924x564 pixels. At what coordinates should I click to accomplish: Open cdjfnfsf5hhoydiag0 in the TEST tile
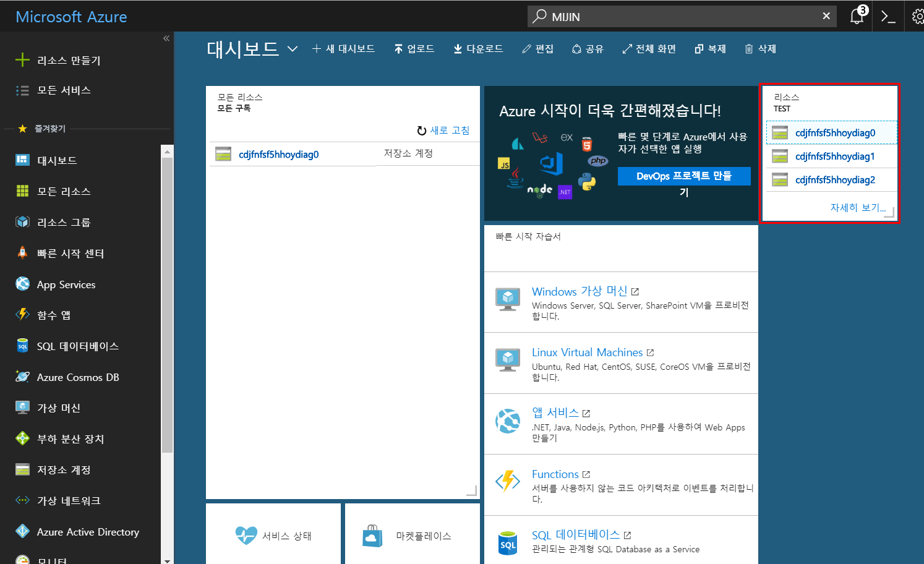[835, 133]
